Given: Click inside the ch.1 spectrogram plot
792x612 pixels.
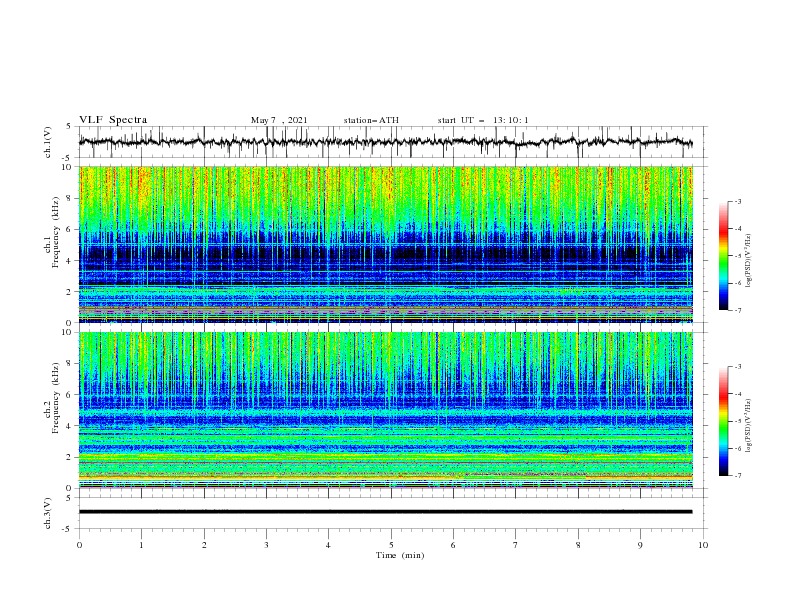Looking at the screenshot, I should [x=385, y=244].
